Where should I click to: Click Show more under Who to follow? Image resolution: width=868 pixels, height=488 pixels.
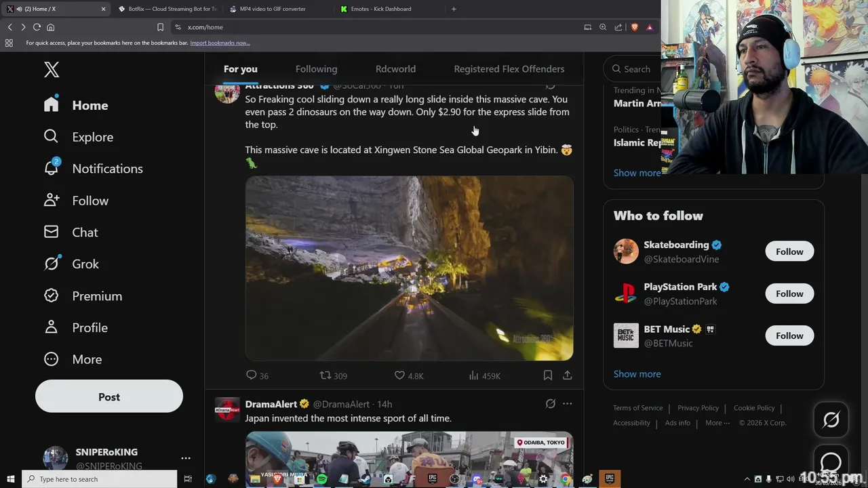(x=637, y=374)
